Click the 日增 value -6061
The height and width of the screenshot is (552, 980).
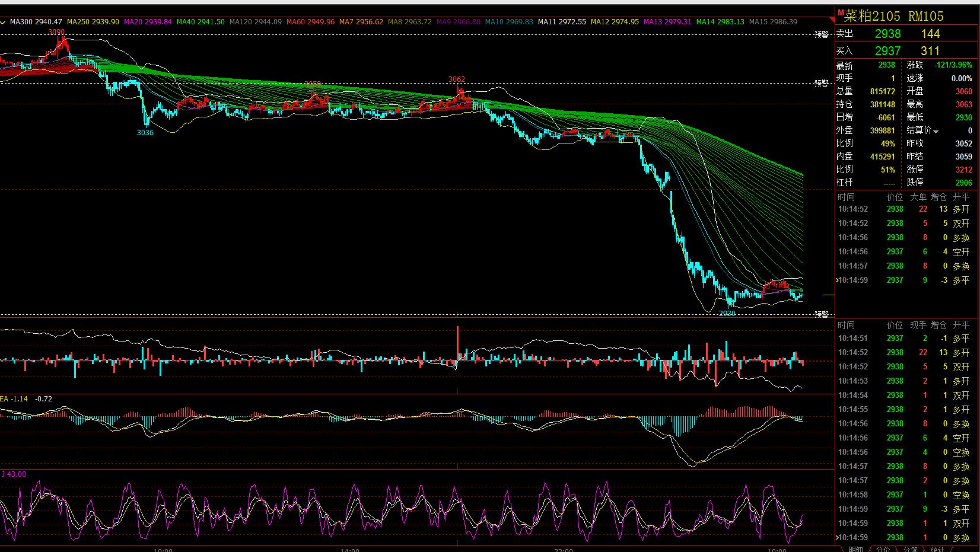tap(886, 117)
